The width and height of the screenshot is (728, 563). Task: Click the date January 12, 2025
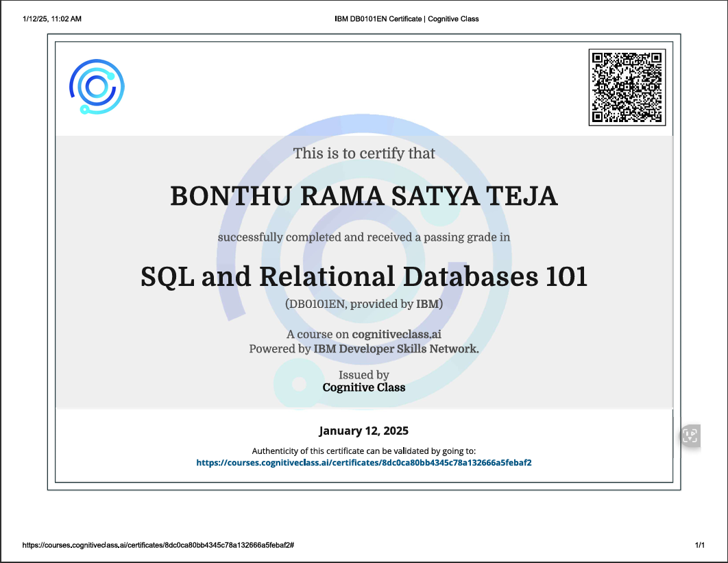tap(364, 431)
